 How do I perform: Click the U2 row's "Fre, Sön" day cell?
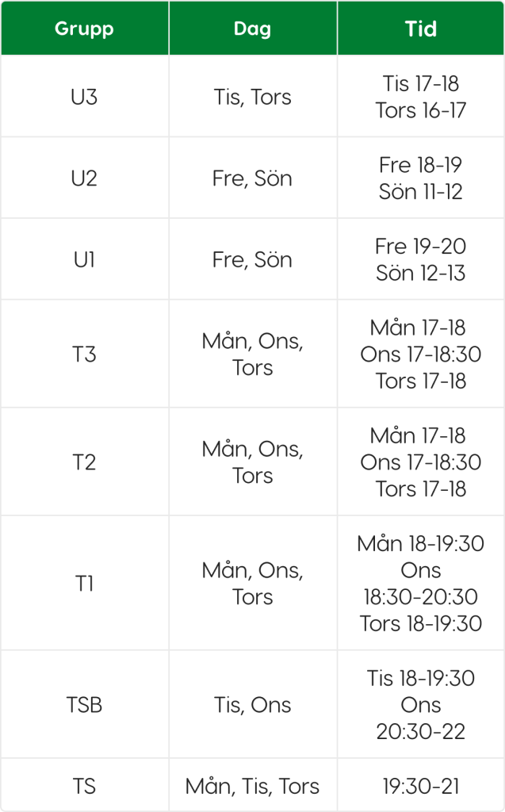pos(252,178)
